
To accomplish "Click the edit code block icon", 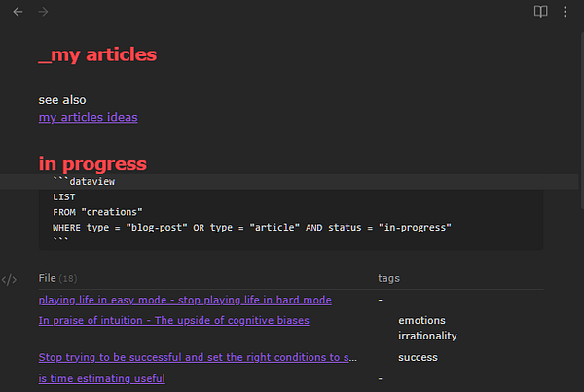I will coord(9,280).
